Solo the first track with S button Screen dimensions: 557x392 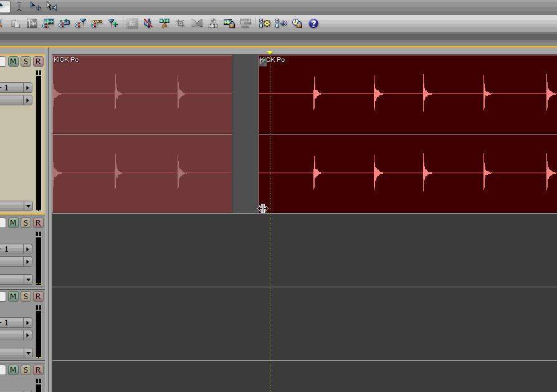[26, 62]
